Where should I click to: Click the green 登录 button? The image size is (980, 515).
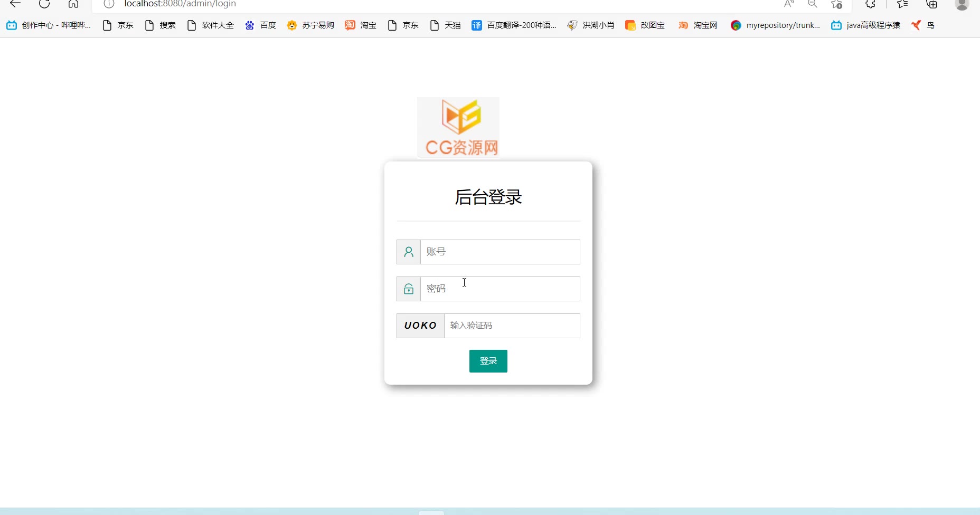(488, 361)
